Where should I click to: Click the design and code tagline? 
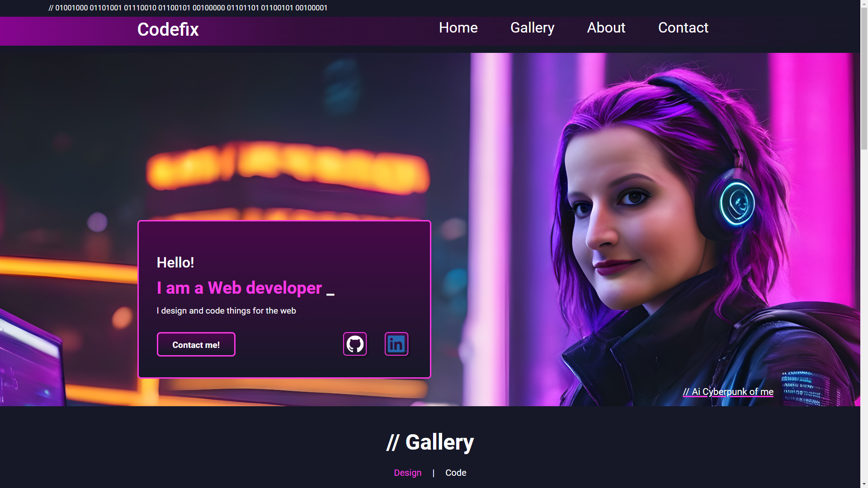[x=226, y=311]
